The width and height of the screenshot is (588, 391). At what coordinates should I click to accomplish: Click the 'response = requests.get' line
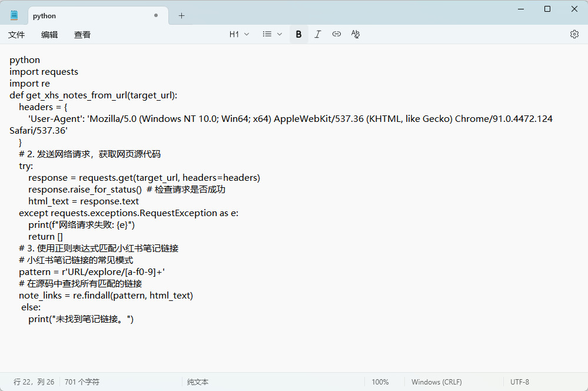(144, 178)
